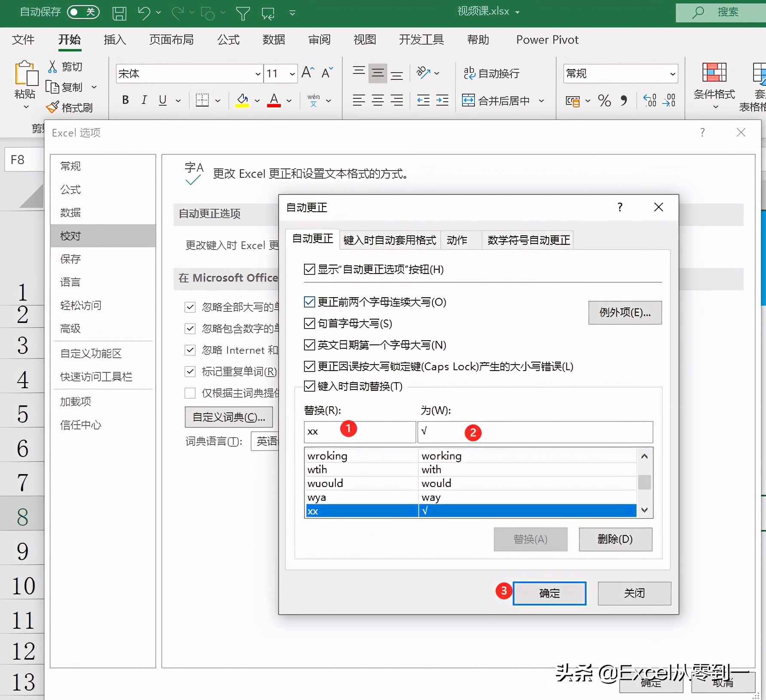Image resolution: width=766 pixels, height=700 pixels.
Task: Click the Percent Style icon
Action: [x=605, y=101]
